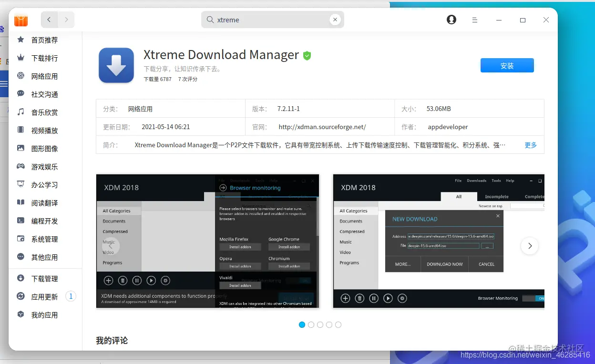
Task: Click the star icon beside 首页推荐
Action: click(x=21, y=40)
